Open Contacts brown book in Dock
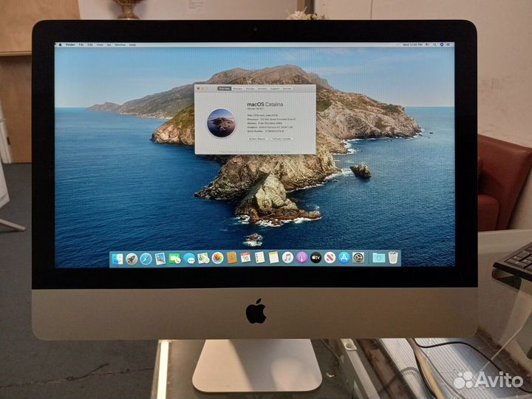This screenshot has height=399, width=532. click(x=231, y=258)
